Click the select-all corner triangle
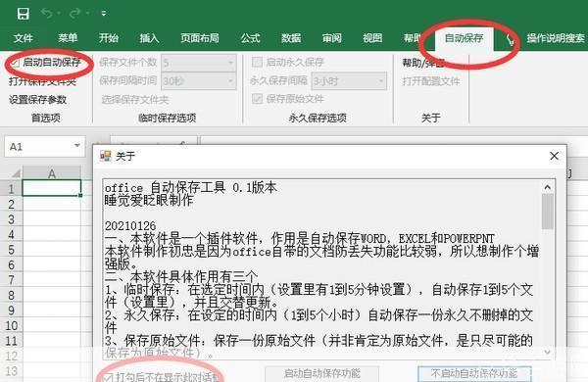Viewport: 588px width, 382px height. [x=16, y=173]
